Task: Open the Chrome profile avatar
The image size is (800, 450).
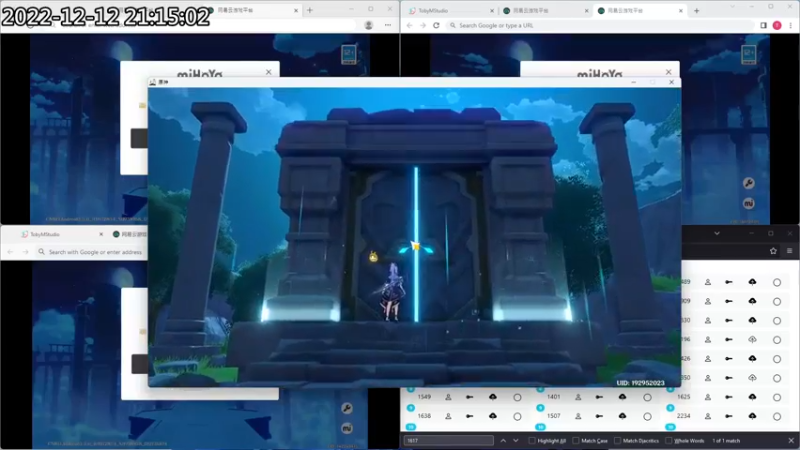Action: click(777, 25)
